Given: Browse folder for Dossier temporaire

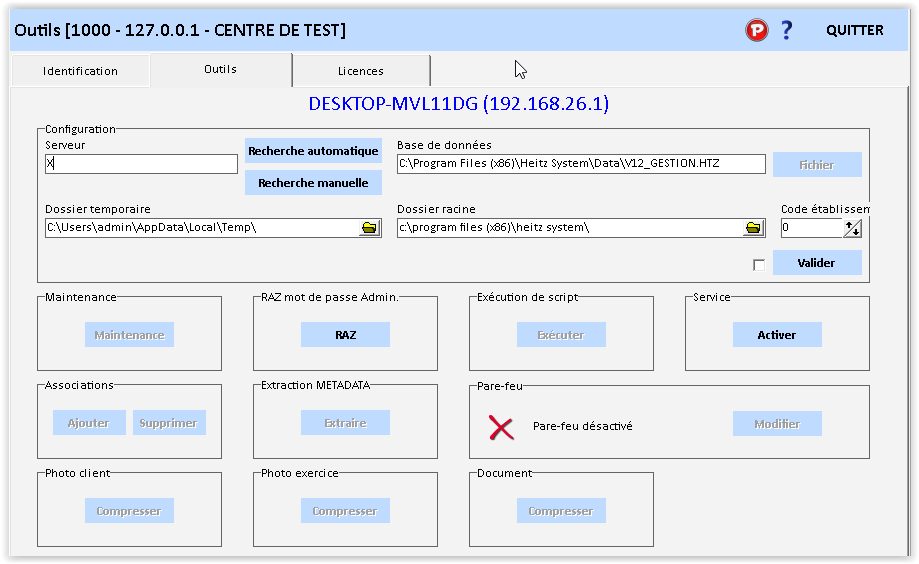Looking at the screenshot, I should pyautogui.click(x=370, y=228).
